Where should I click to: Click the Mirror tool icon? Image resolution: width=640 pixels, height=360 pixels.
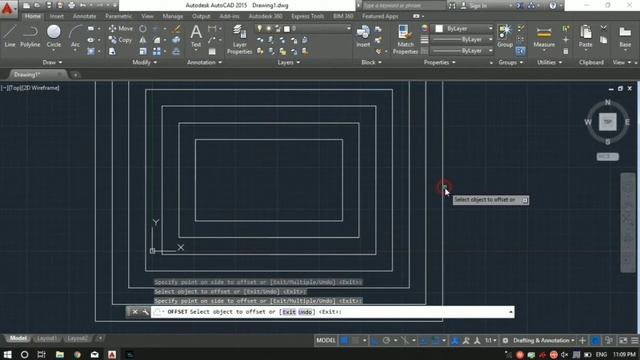(142, 40)
